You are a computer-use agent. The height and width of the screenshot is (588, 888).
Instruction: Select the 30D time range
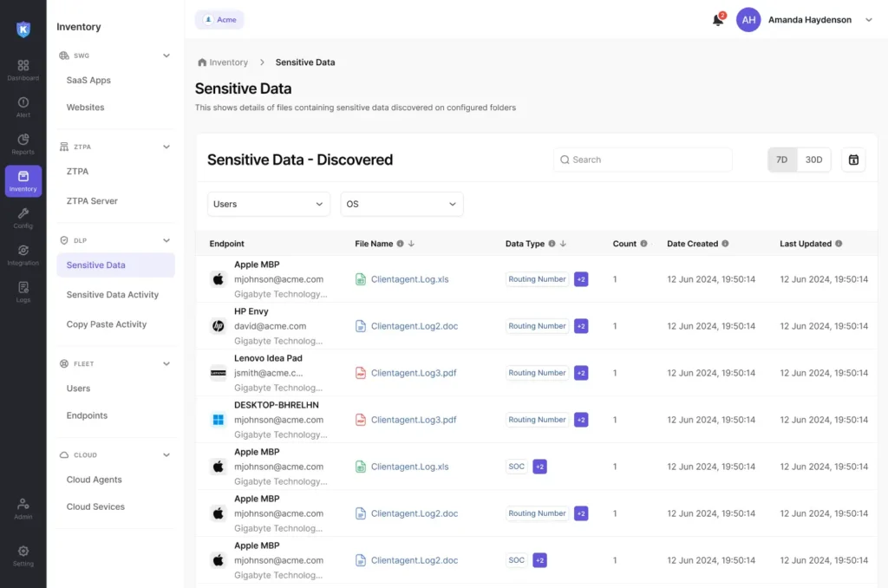coord(813,160)
